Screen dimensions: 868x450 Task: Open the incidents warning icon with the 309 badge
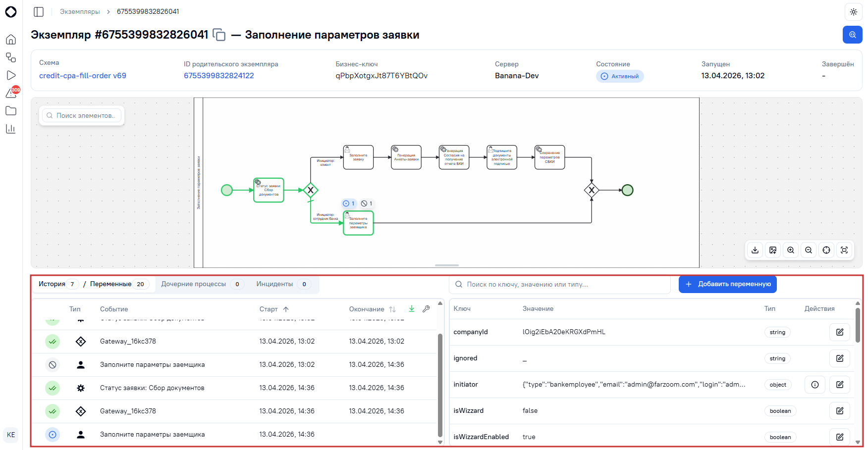[x=12, y=93]
